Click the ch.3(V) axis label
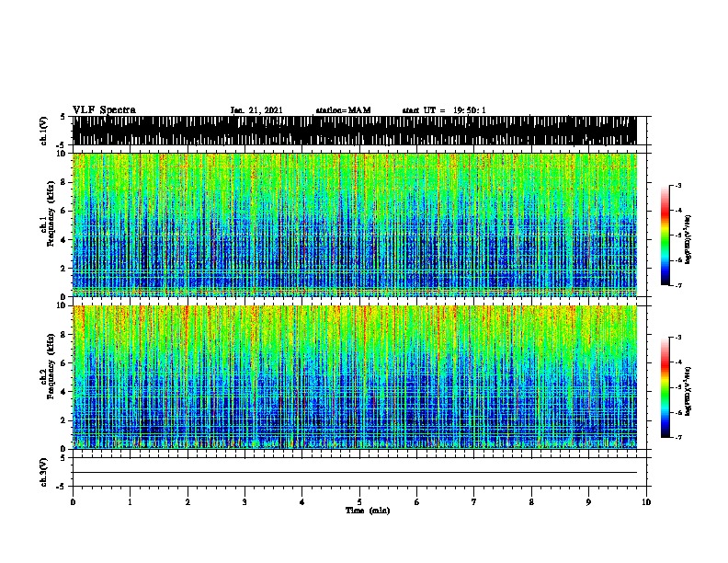This screenshot has height=563, width=728. (43, 472)
